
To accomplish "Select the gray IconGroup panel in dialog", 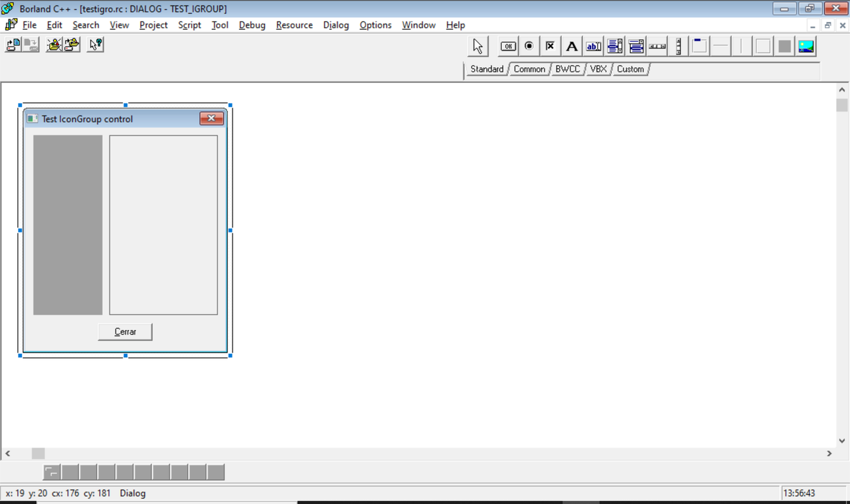I will [68, 225].
